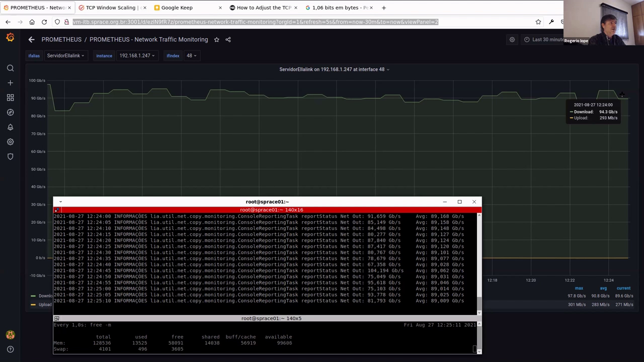The image size is (644, 362).
Task: Go back to dashboard with the arrow
Action: click(x=31, y=39)
